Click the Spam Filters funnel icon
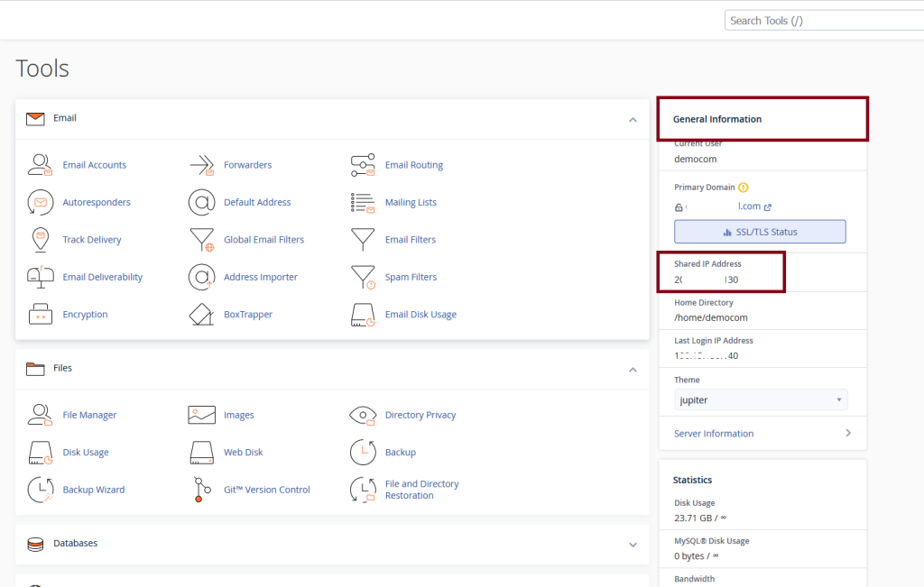This screenshot has height=587, width=924. click(x=363, y=278)
